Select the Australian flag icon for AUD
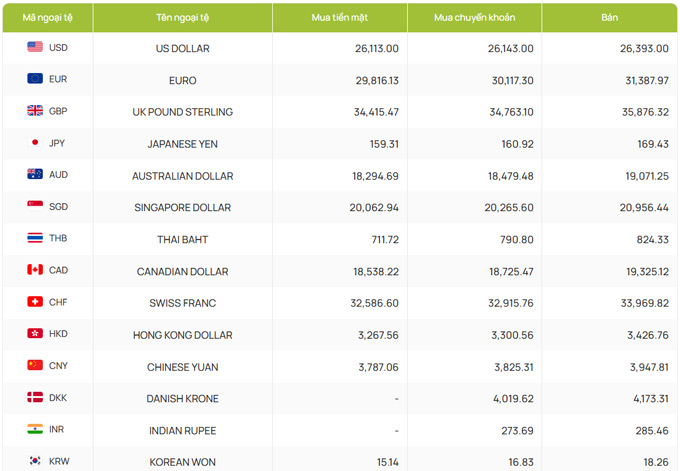680x471 pixels. 35,174
